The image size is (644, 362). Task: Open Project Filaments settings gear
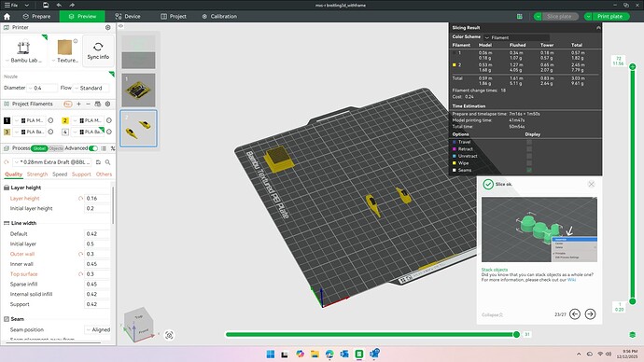107,104
